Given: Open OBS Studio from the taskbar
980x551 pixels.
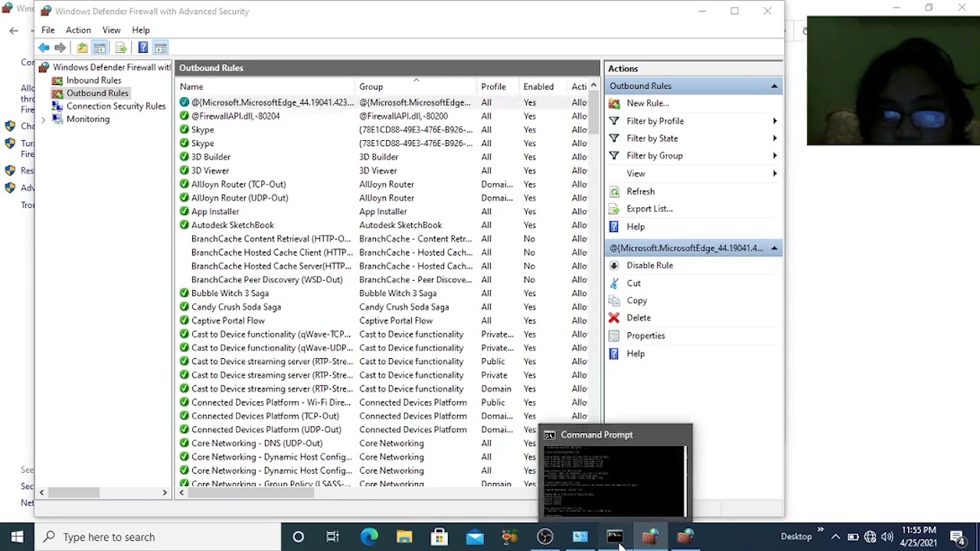Looking at the screenshot, I should 545,537.
